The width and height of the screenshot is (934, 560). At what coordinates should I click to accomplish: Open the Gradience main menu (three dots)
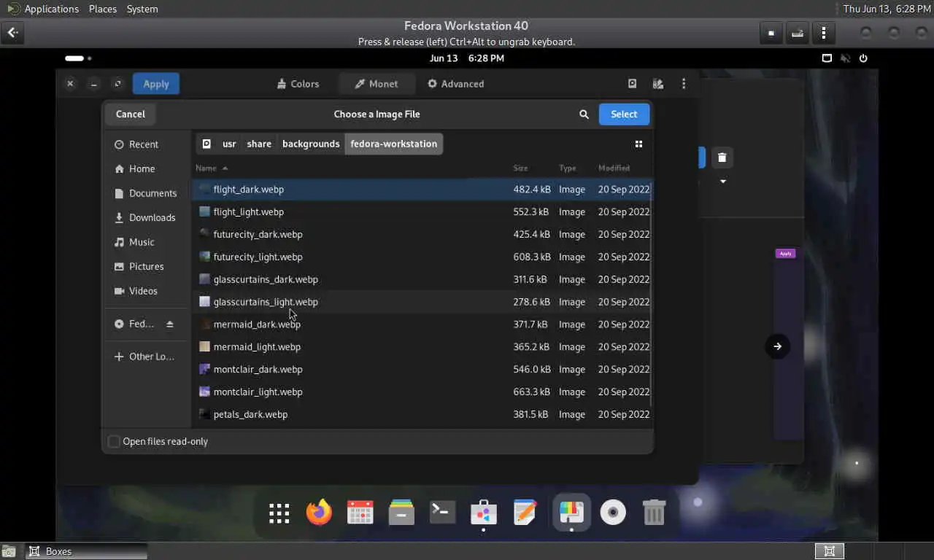(x=684, y=84)
